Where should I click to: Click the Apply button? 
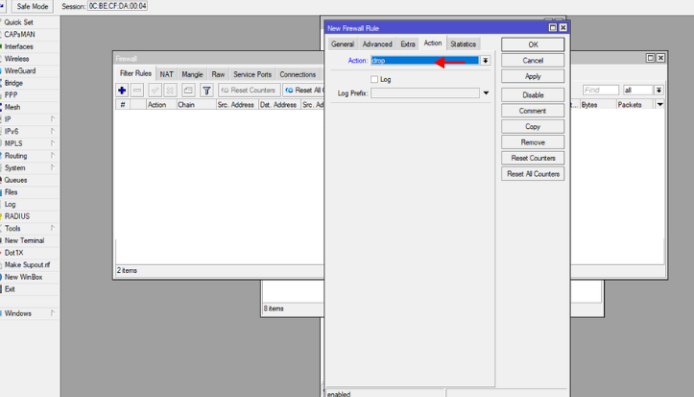coord(533,76)
